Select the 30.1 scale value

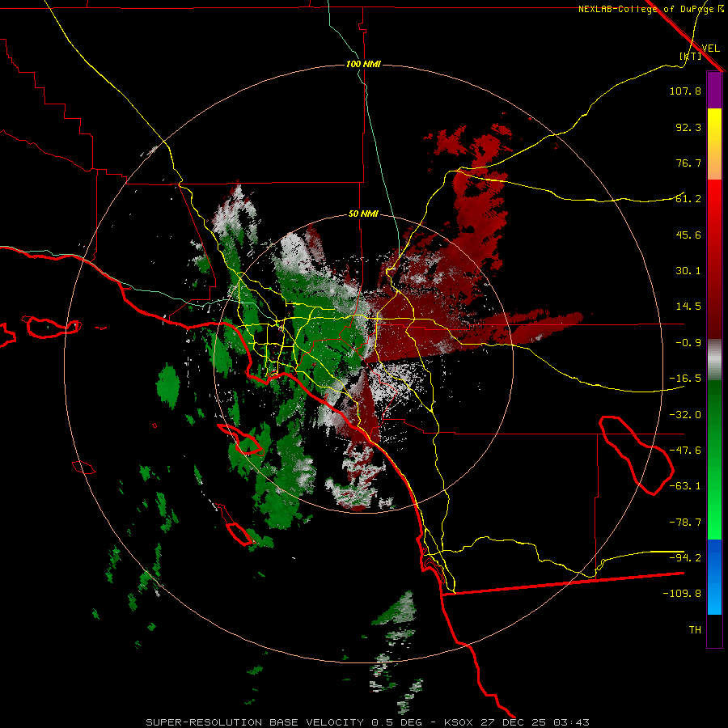point(688,271)
